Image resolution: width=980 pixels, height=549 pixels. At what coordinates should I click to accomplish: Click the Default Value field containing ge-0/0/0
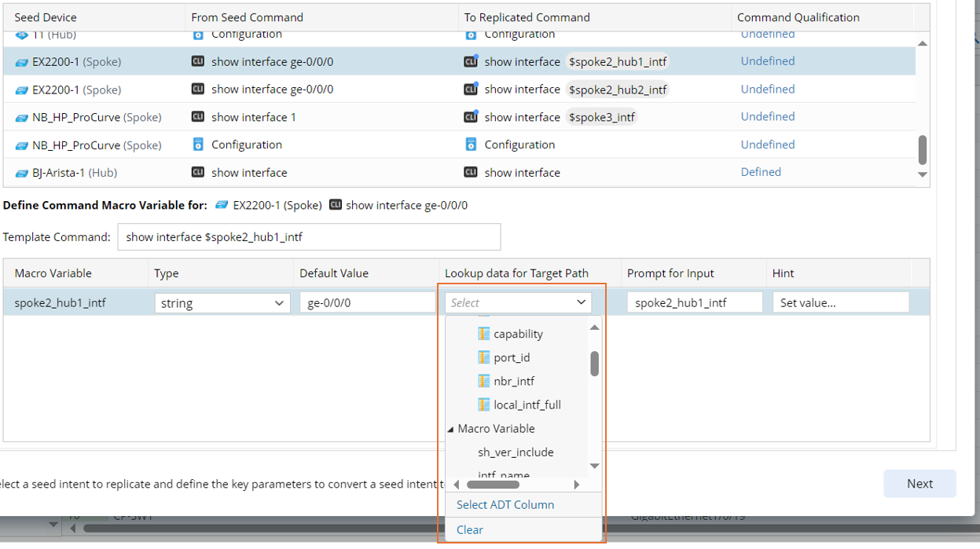click(366, 303)
